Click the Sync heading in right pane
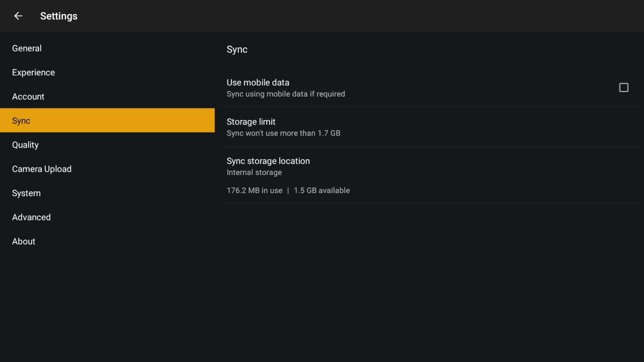 [237, 49]
